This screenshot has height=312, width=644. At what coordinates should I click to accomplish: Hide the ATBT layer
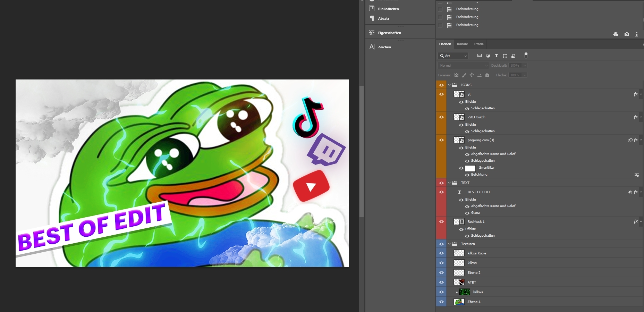point(441,283)
